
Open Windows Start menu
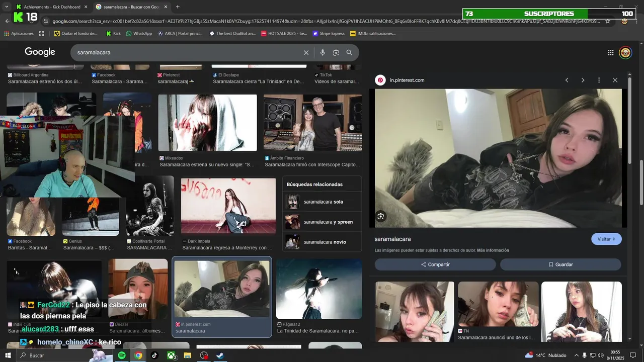(8, 355)
